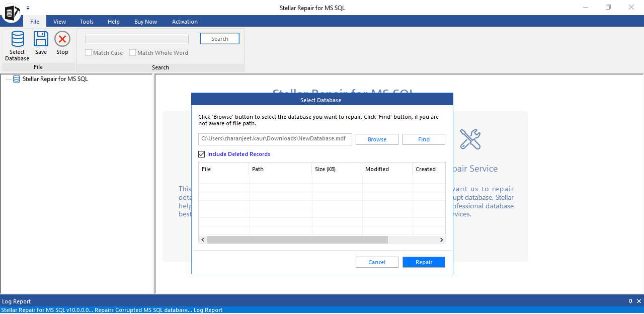Click the database file path field
The height and width of the screenshot is (314, 644).
point(275,139)
